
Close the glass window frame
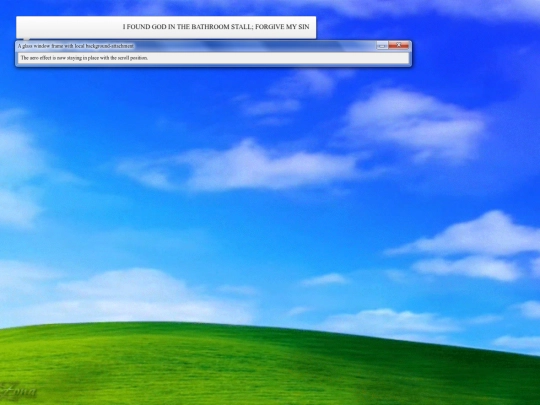coord(398,45)
